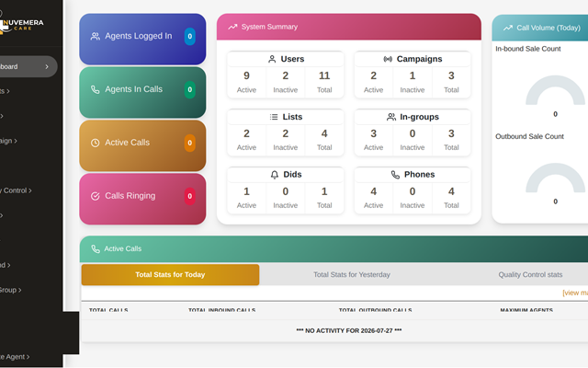Click the Lists heading in System Summary
This screenshot has width=588, height=368.
pyautogui.click(x=292, y=117)
